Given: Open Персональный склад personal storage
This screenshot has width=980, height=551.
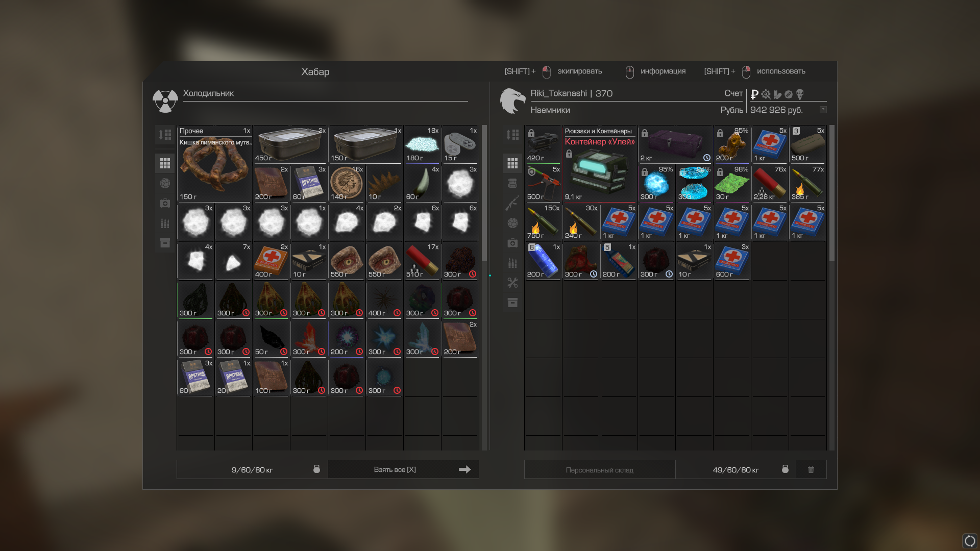Looking at the screenshot, I should tap(600, 470).
